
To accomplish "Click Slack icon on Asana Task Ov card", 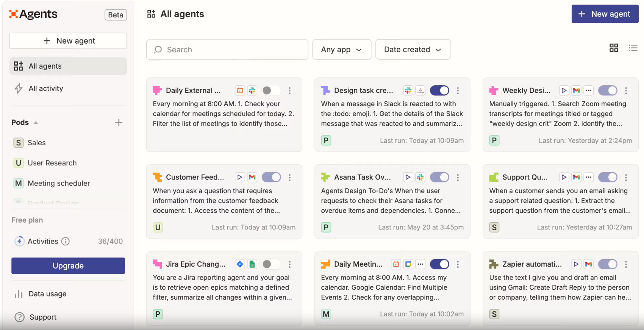I will (420, 177).
